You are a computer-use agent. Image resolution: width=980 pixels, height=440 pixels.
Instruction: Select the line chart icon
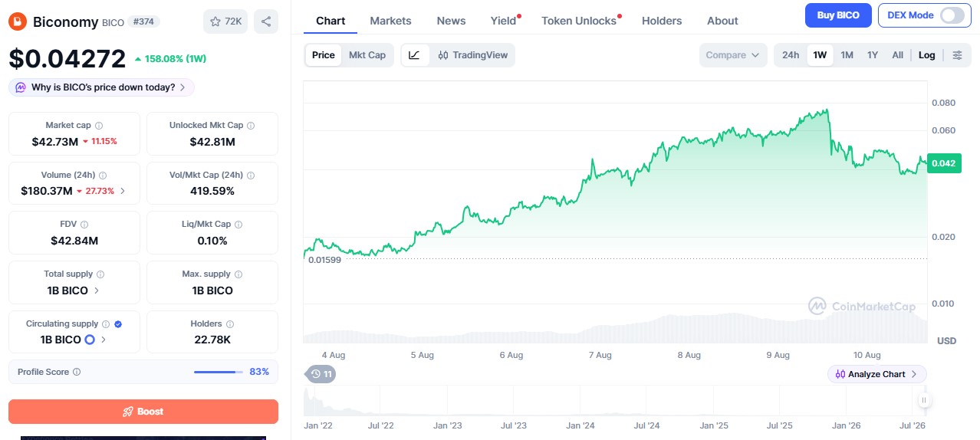coord(415,55)
